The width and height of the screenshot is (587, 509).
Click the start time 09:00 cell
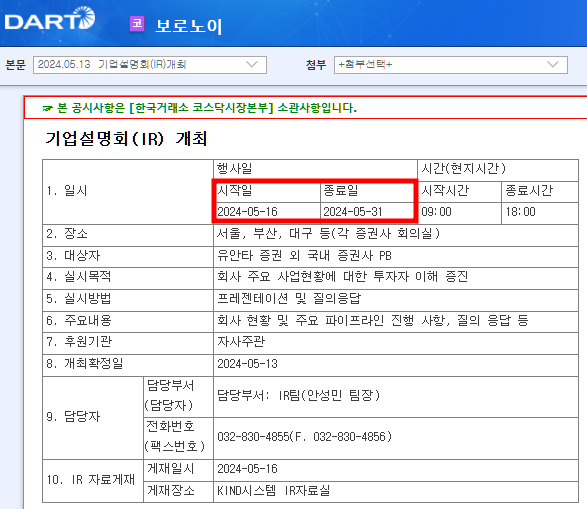459,212
